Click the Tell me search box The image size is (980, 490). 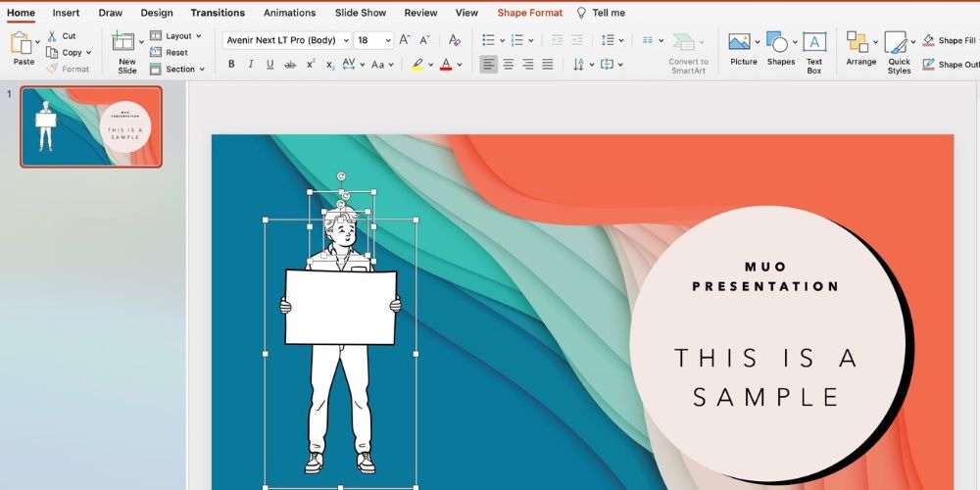coord(608,13)
